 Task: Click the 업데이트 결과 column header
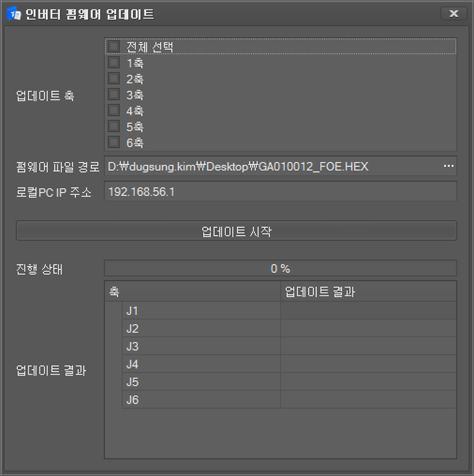click(x=368, y=292)
